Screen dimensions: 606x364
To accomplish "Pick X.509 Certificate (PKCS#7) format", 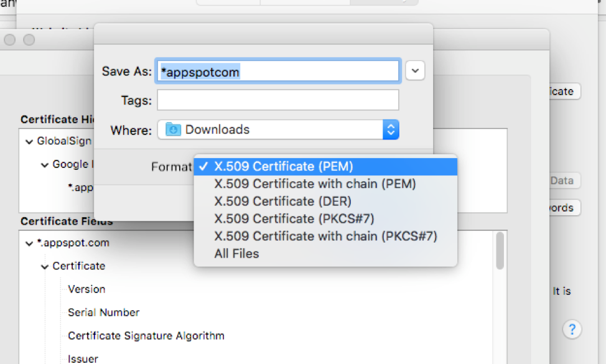I will 294,219.
